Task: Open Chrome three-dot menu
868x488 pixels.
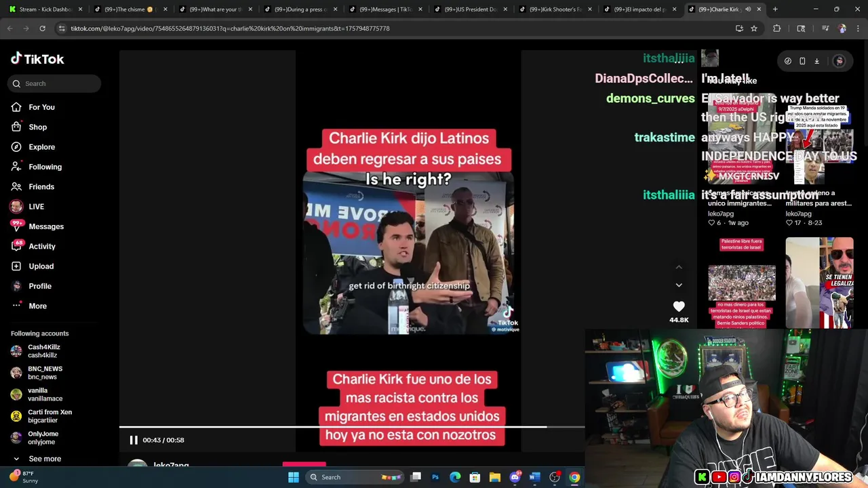Action: click(x=858, y=28)
